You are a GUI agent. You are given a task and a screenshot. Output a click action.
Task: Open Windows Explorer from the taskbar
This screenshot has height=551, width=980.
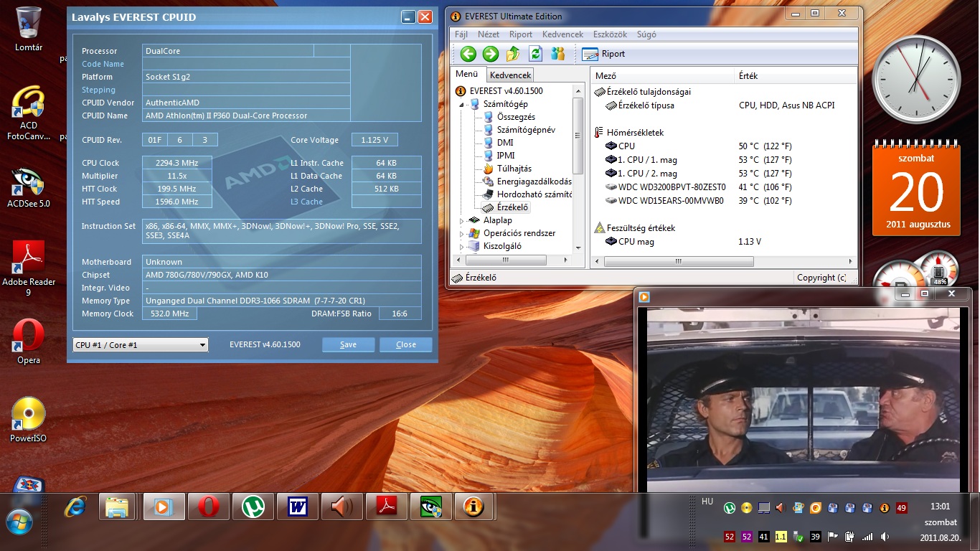[117, 507]
